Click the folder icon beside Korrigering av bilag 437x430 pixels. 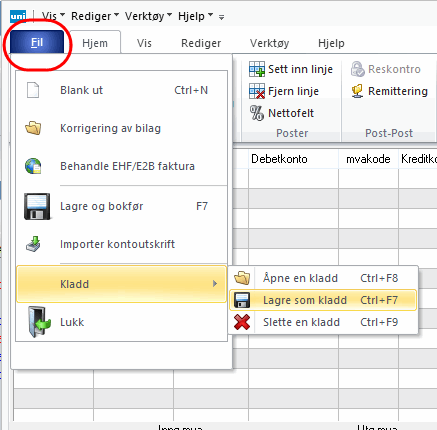click(x=33, y=128)
